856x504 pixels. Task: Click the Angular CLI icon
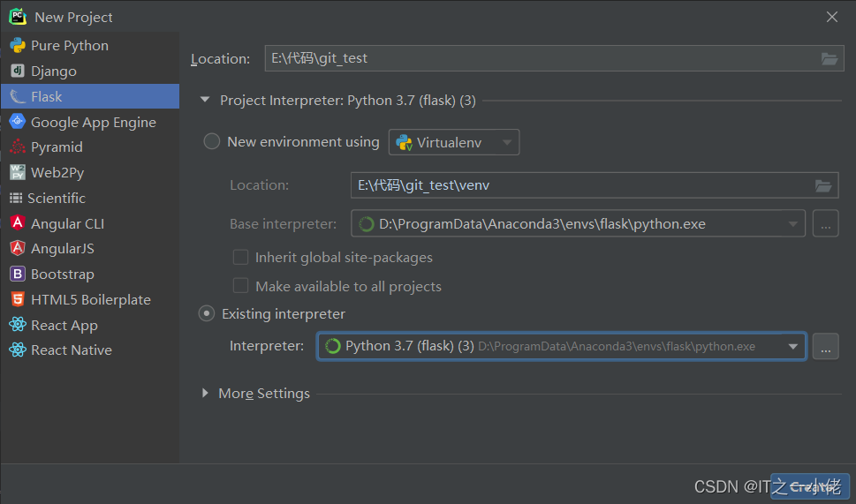pos(17,223)
